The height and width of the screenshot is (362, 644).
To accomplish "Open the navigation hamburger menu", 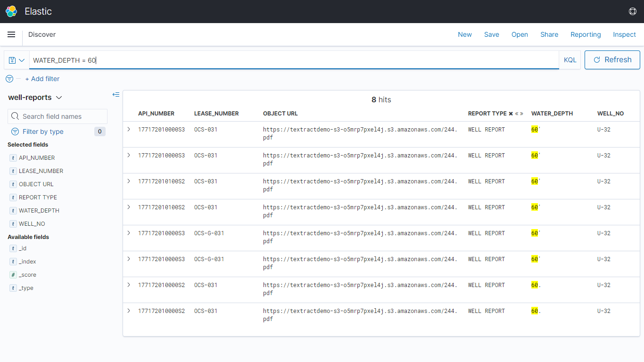I will (11, 34).
